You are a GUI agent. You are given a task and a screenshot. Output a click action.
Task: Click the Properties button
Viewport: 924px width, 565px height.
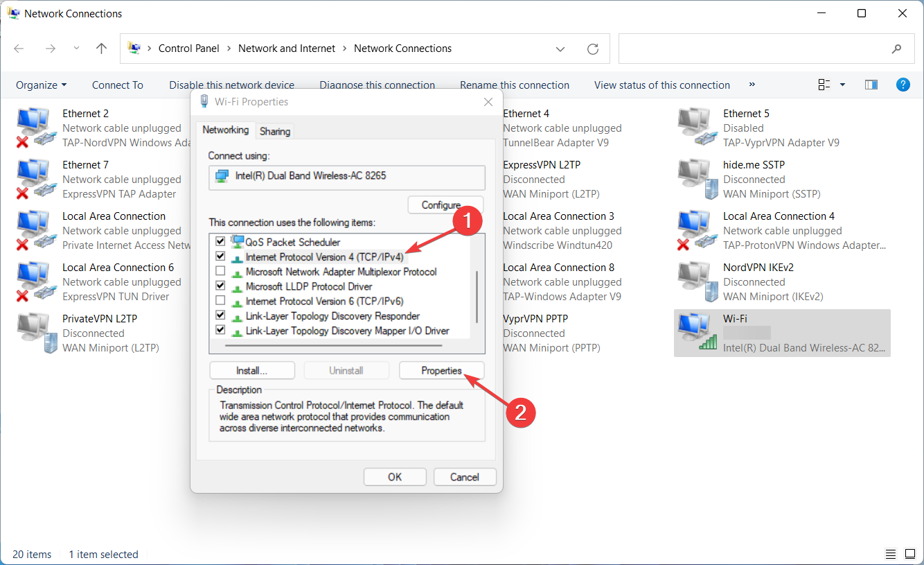[441, 370]
